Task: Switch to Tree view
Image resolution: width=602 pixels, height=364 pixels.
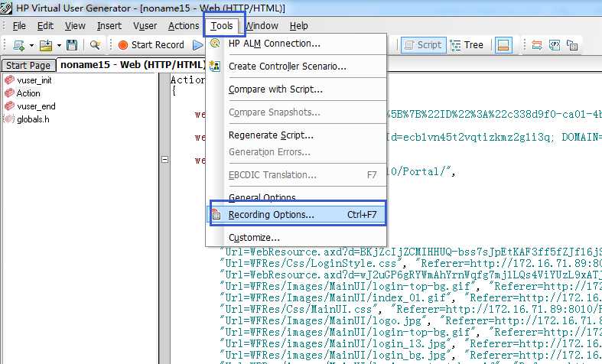Action: 467,45
